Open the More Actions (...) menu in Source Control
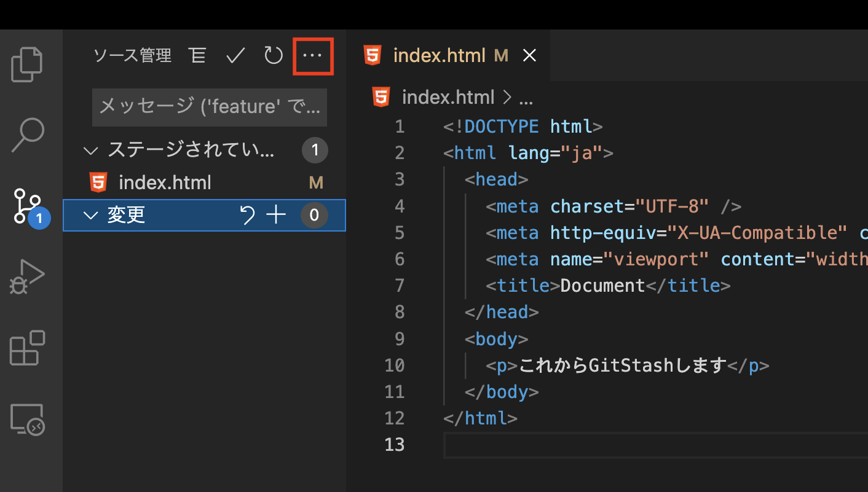868x492 pixels. pos(312,55)
